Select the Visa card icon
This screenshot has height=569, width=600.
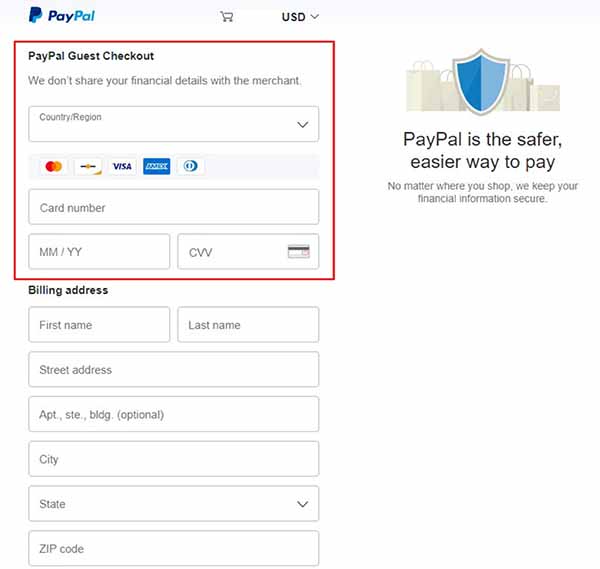tap(122, 166)
